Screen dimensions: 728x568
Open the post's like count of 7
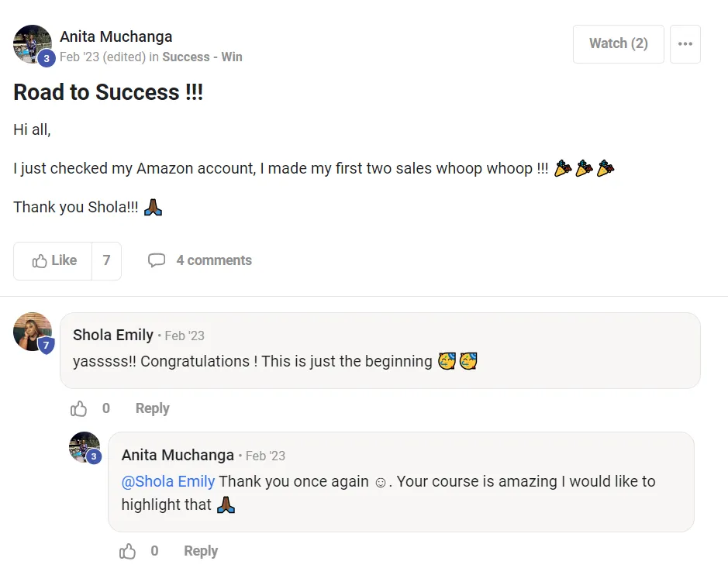(x=107, y=261)
